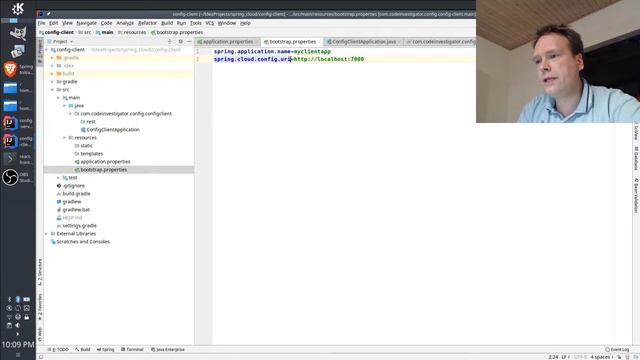Expand the build folder in tree
The image size is (640, 360).
[x=52, y=74]
